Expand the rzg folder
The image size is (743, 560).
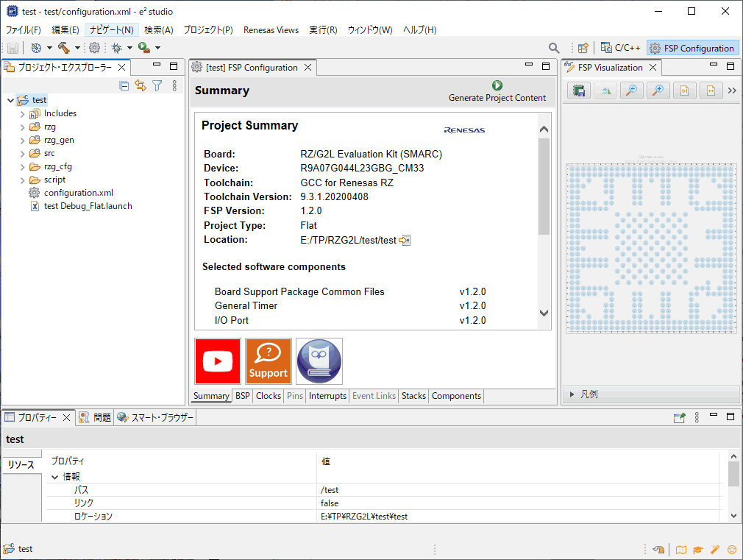coord(22,127)
